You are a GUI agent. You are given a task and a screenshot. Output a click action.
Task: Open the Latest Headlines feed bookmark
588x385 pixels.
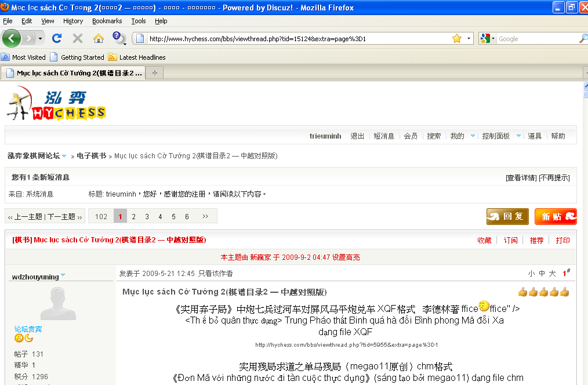point(137,57)
